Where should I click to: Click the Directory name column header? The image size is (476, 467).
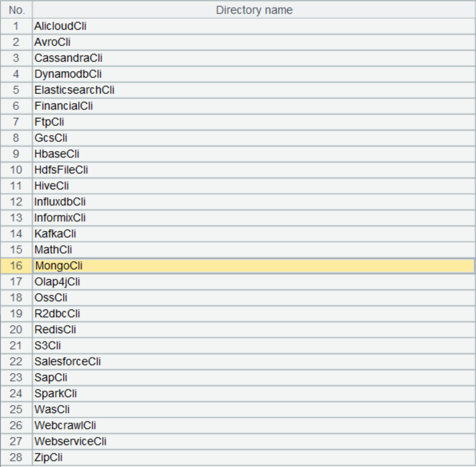(254, 10)
